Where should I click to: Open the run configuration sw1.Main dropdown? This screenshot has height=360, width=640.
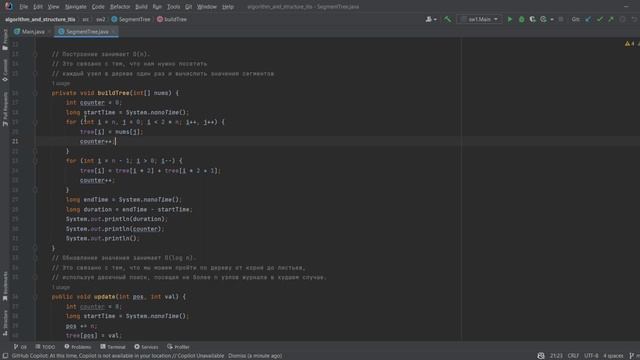(x=479, y=19)
